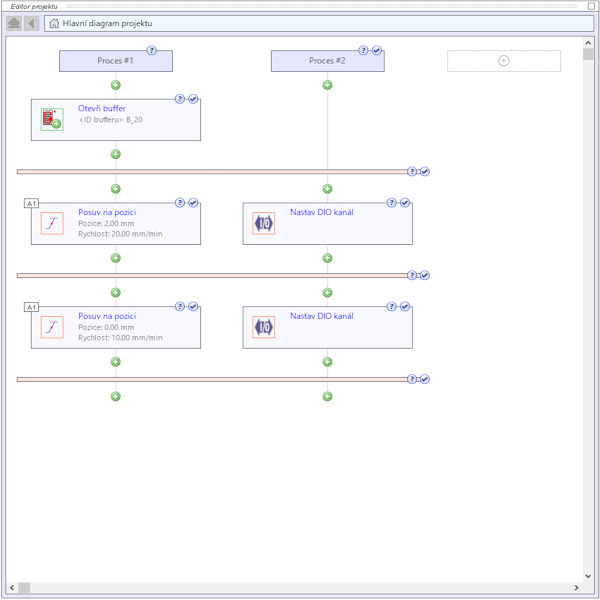Add step below Pozice 2.00 mm block
Image resolution: width=600 pixels, height=600 pixels.
coord(116,258)
